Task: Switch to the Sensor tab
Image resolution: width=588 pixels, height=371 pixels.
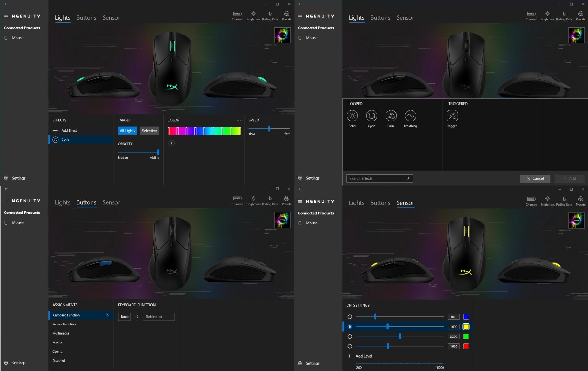Action: tap(405, 203)
